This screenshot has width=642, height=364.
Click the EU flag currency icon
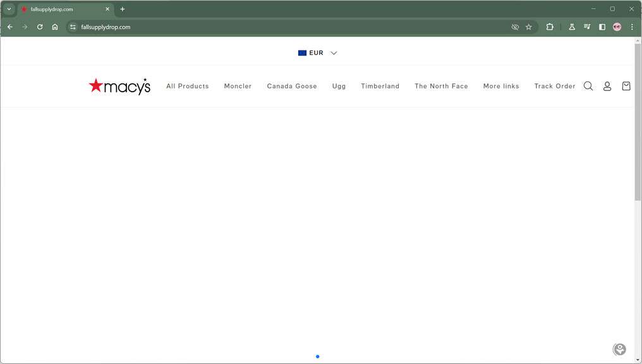302,53
